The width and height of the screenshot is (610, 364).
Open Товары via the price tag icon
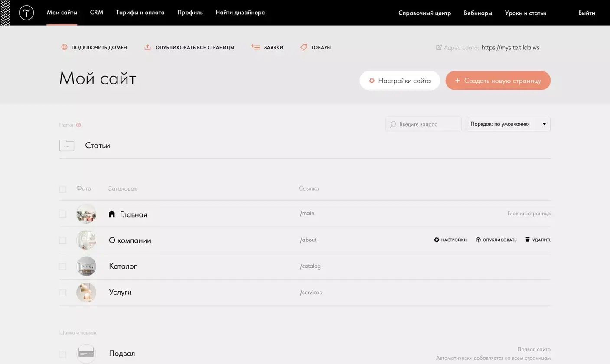coord(303,47)
